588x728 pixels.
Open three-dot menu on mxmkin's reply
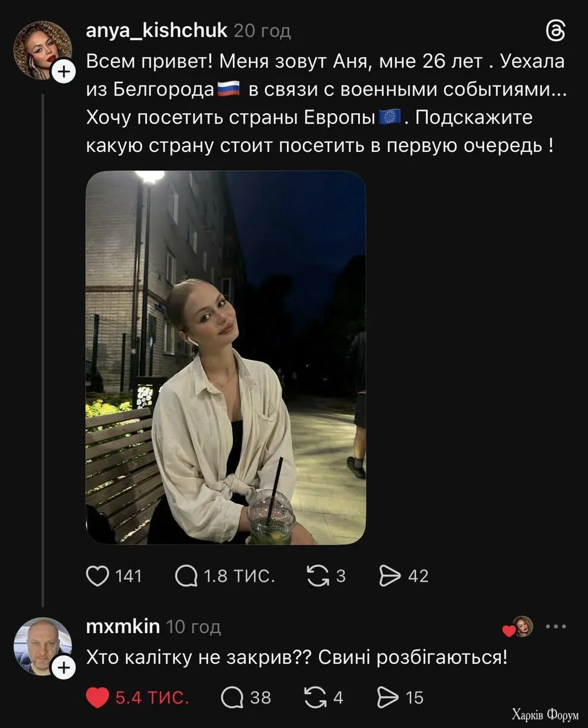555,627
